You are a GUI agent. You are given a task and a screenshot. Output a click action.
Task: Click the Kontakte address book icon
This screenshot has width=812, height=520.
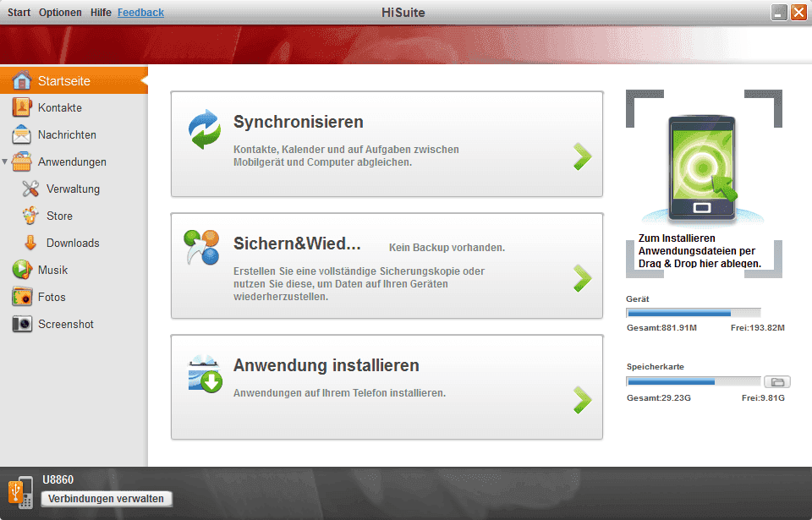pos(22,107)
